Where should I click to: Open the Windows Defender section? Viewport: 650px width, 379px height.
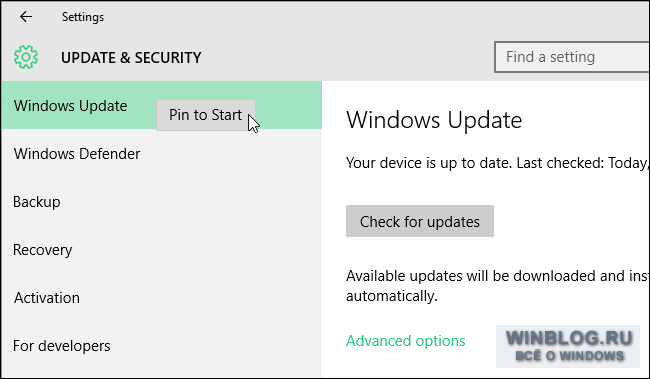click(x=161, y=154)
